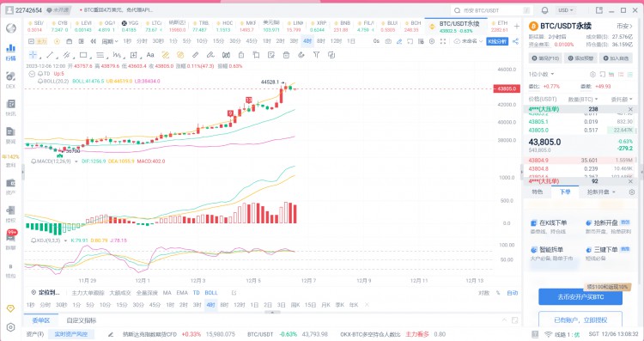Enable the MA indicator overlay

pyautogui.click(x=167, y=293)
